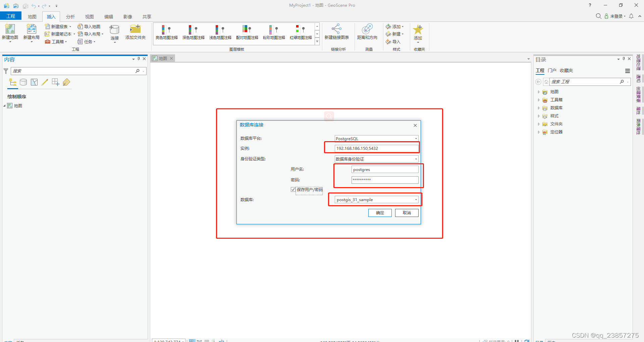Click 确定 button in database dialog
Image resolution: width=644 pixels, height=342 pixels.
(x=380, y=213)
